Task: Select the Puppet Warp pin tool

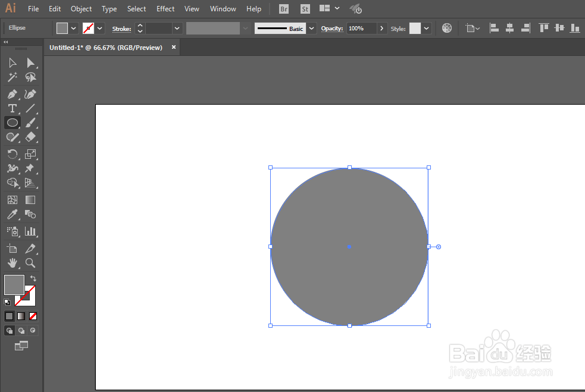Action: [x=30, y=168]
